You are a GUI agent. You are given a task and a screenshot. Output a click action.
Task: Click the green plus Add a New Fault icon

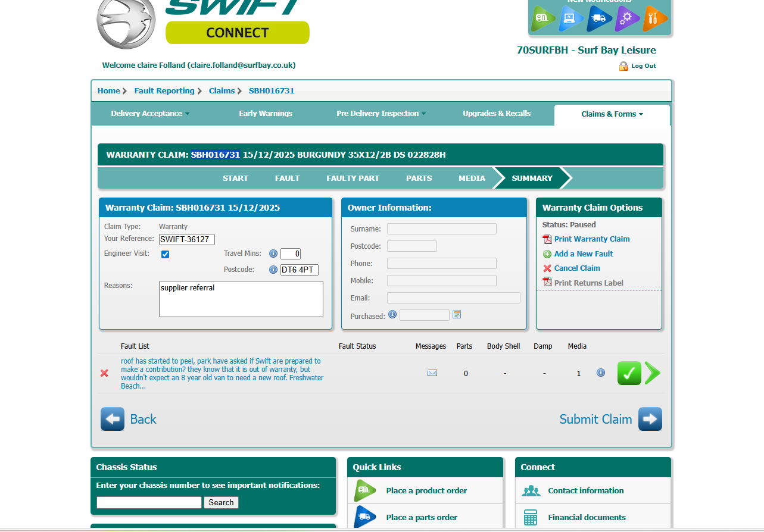547,254
